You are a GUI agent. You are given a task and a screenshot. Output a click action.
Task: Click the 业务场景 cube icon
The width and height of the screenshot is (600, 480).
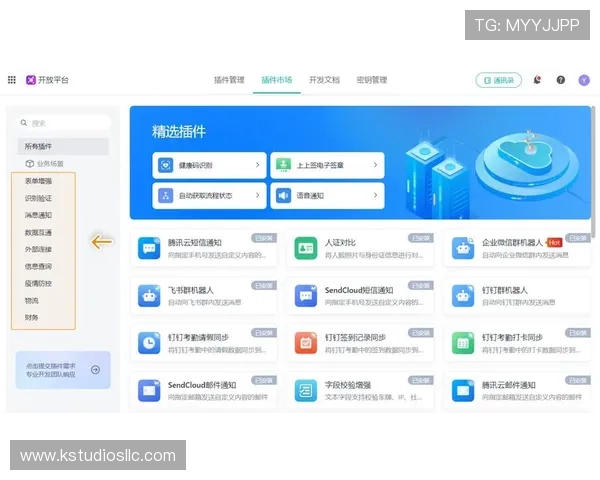(x=29, y=163)
